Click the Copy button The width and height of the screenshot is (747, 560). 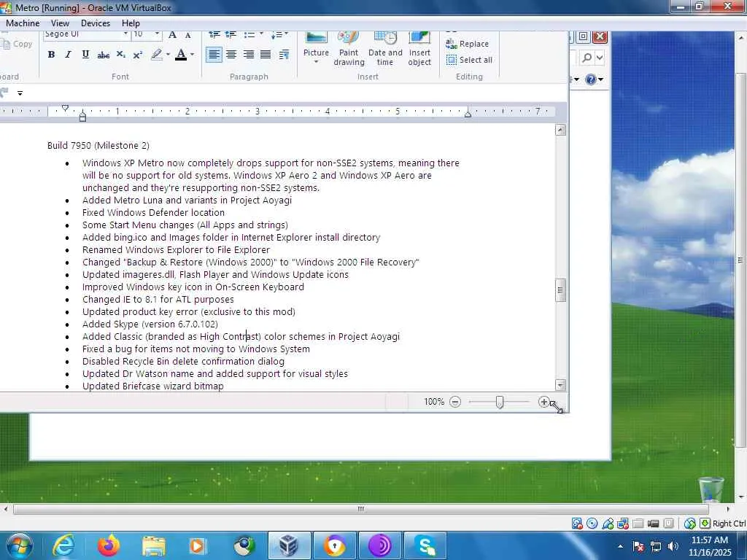[18, 44]
